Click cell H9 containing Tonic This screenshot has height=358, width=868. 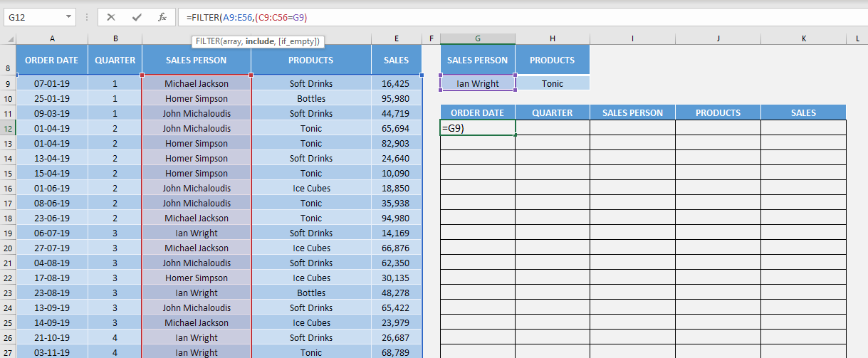point(553,83)
